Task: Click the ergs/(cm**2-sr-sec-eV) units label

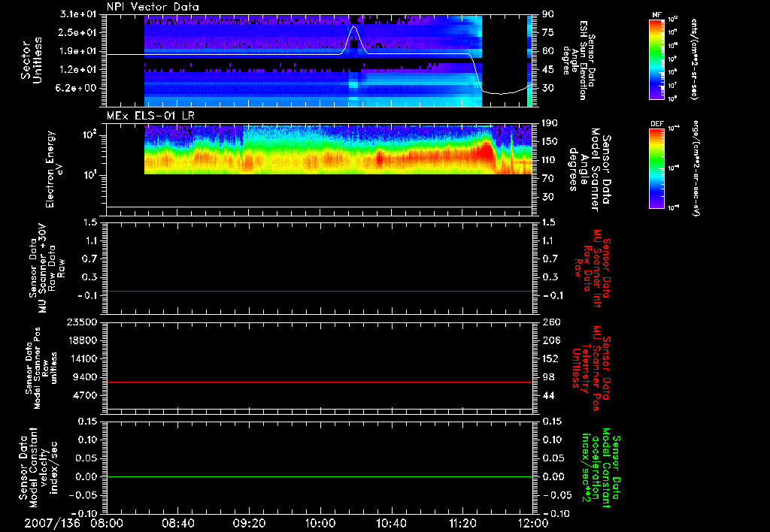Action: click(x=696, y=168)
